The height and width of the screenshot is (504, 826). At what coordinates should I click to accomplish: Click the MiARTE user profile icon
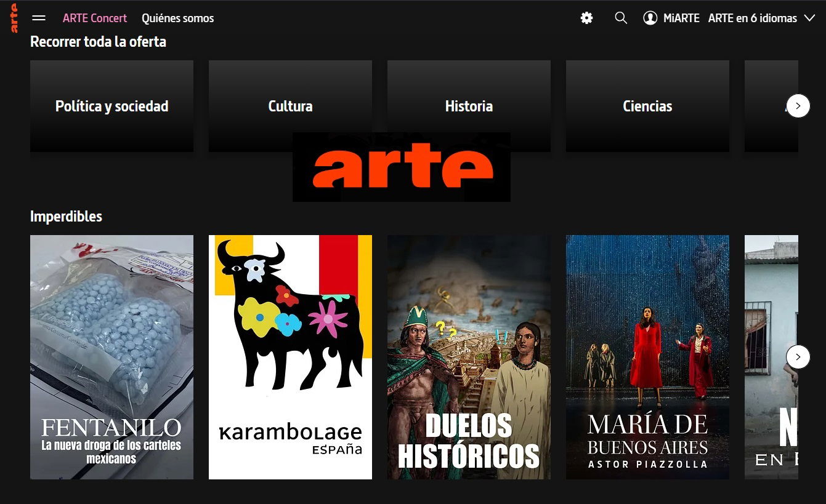pyautogui.click(x=650, y=18)
